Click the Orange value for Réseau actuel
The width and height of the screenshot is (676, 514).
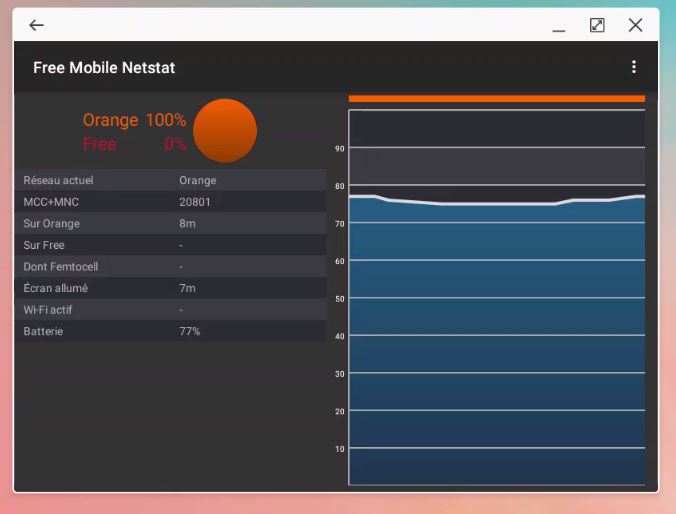click(197, 180)
